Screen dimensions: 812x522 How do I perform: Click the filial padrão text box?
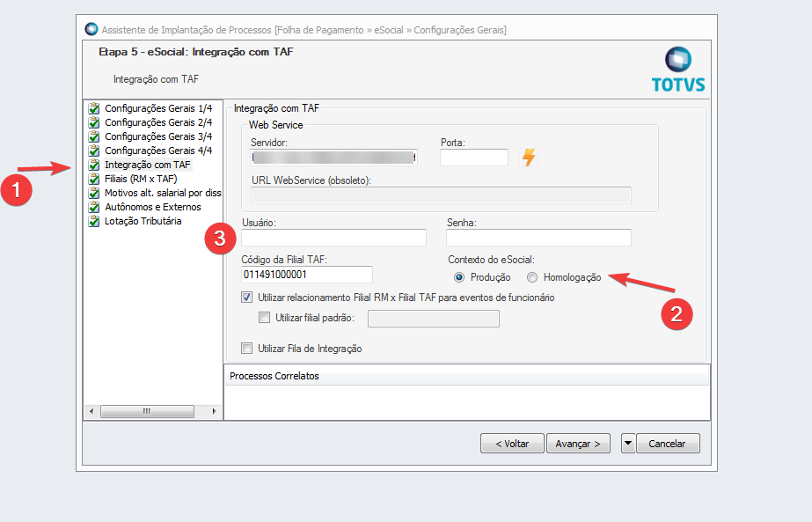434,319
